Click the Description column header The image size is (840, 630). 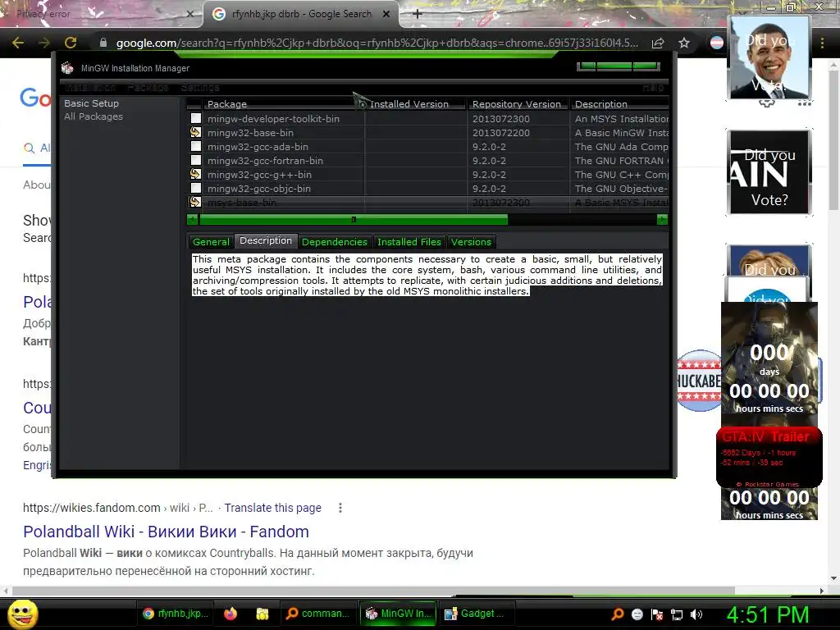coord(620,104)
